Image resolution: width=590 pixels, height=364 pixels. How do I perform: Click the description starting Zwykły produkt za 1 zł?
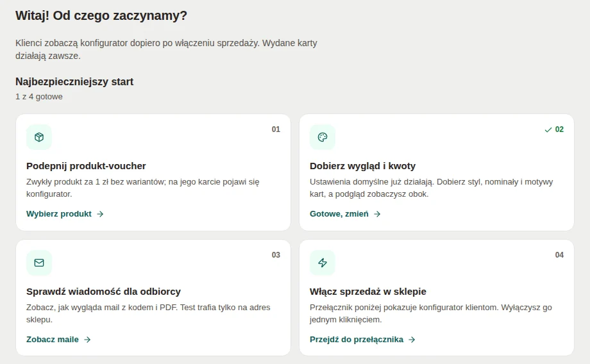pyautogui.click(x=142, y=188)
